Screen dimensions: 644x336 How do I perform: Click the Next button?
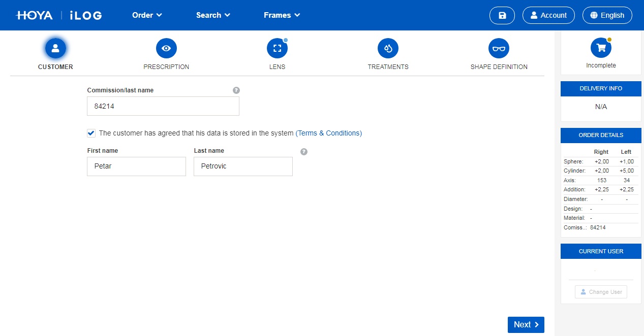(x=526, y=325)
